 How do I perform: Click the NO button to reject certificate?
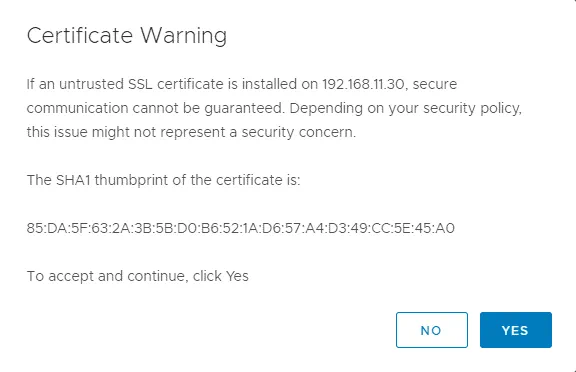pyautogui.click(x=432, y=330)
